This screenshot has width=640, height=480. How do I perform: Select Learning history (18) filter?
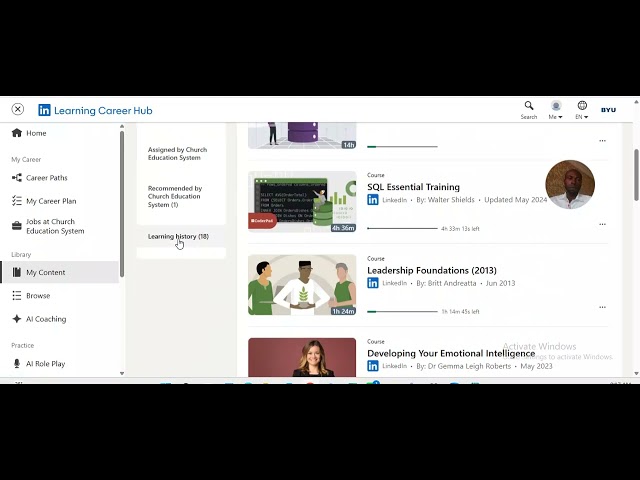pyautogui.click(x=178, y=236)
